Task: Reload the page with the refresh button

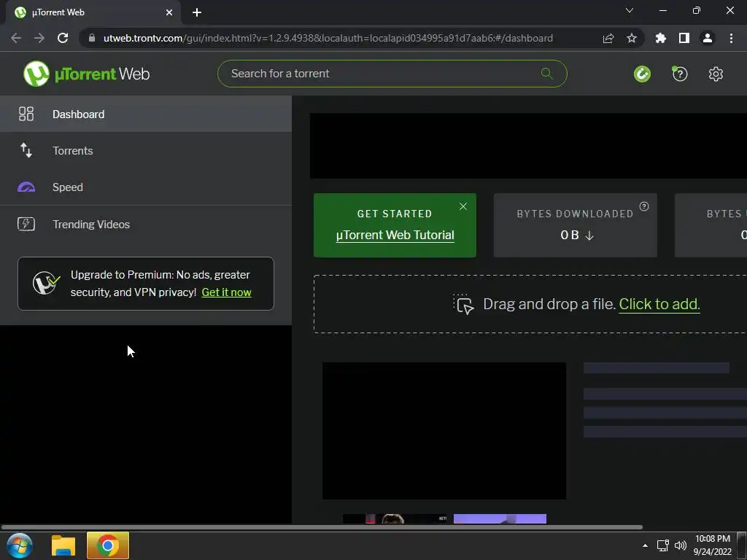Action: click(63, 38)
